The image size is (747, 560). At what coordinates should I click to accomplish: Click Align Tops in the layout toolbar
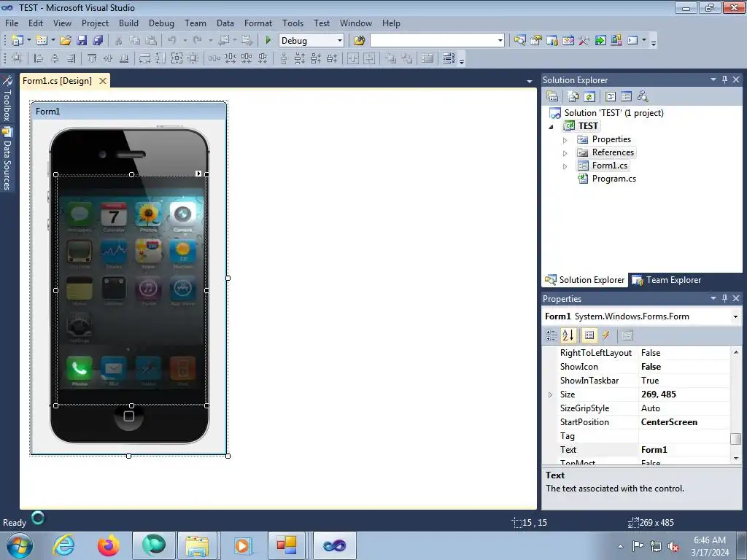pyautogui.click(x=92, y=58)
